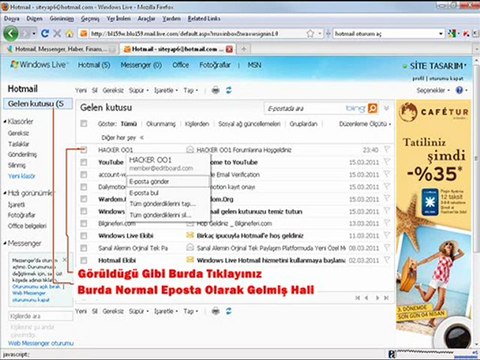The image size is (480, 360).
Task: Click envelope icon of Windows Live Hotmail hizmetini message
Action: coord(190,260)
